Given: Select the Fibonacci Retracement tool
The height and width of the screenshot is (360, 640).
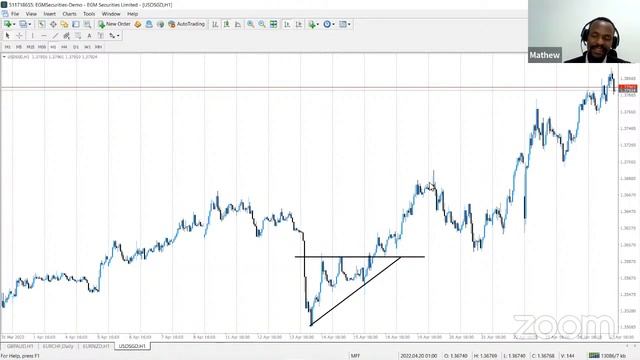Looking at the screenshot, I should [x=78, y=36].
